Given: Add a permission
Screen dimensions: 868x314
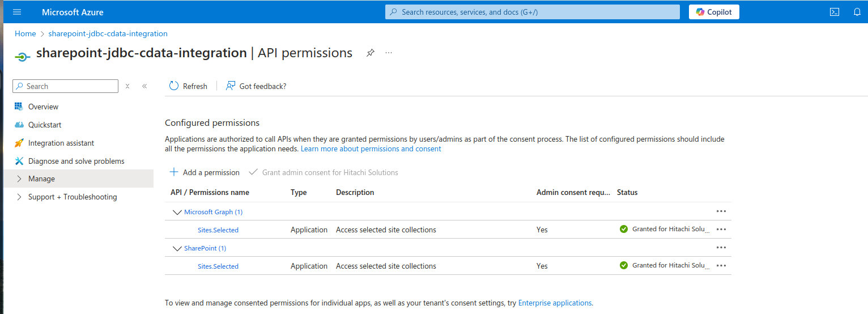Looking at the screenshot, I should pyautogui.click(x=205, y=172).
